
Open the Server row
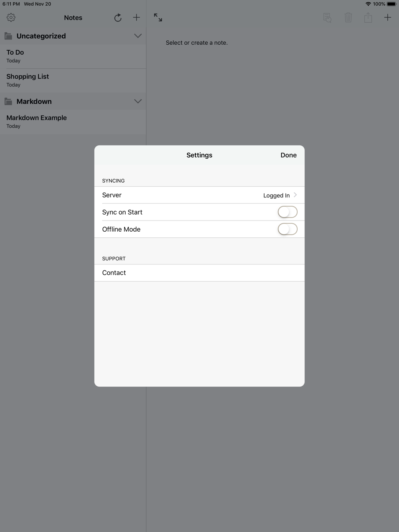point(199,195)
